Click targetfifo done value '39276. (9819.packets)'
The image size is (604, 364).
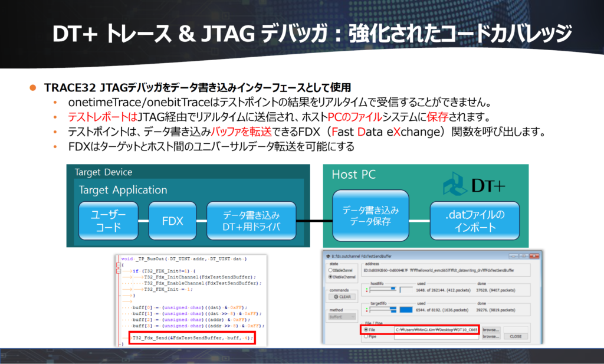click(x=495, y=310)
